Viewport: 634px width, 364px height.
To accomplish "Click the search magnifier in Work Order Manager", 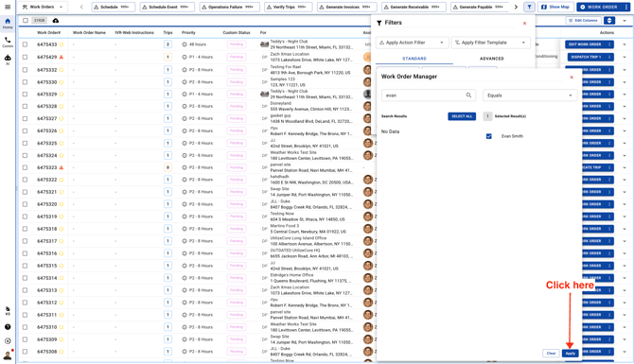I will [468, 95].
